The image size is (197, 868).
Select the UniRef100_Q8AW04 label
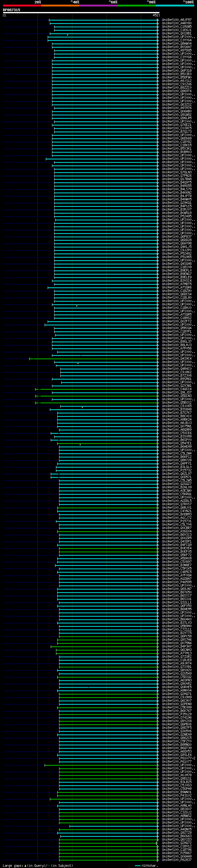pyautogui.click(x=176, y=43)
